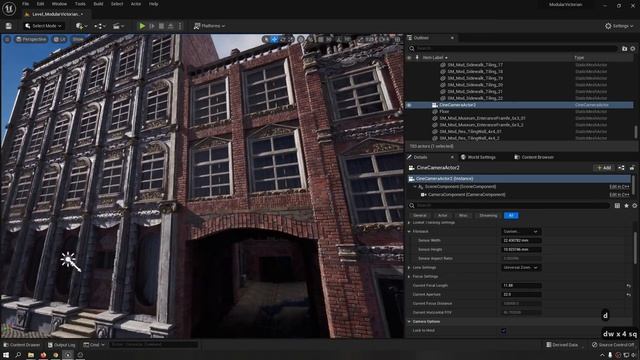Open the Cinematics dropdown in toolbar
640x360 pixels.
(118, 26)
